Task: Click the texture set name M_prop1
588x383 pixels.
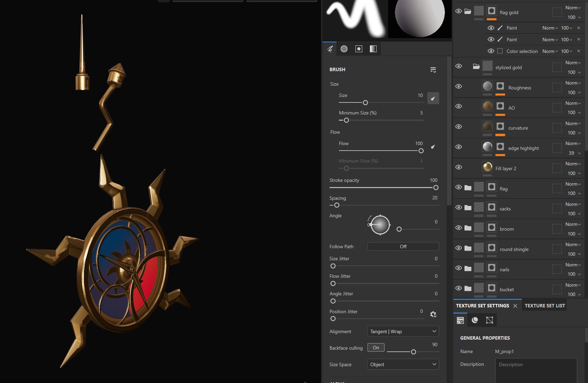Action: point(504,351)
